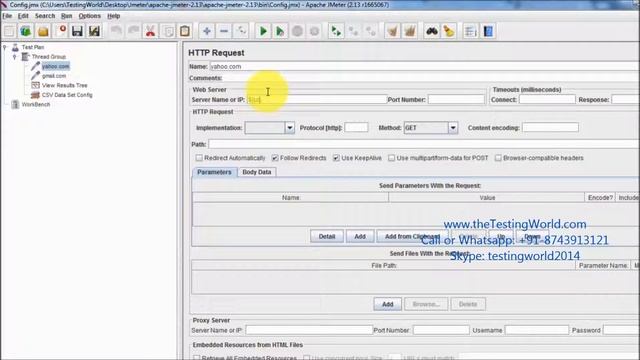
Task: Open the File menu
Action: click(x=7, y=16)
